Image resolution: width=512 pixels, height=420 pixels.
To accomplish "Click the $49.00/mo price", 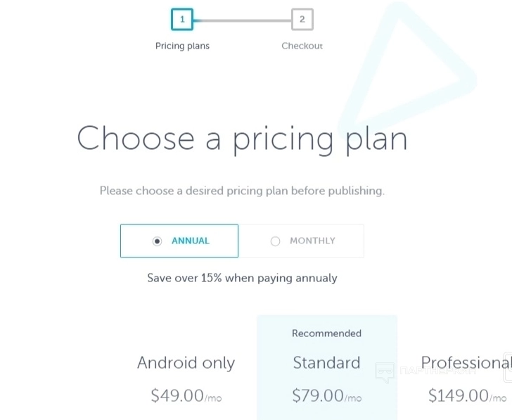I will [x=186, y=395].
